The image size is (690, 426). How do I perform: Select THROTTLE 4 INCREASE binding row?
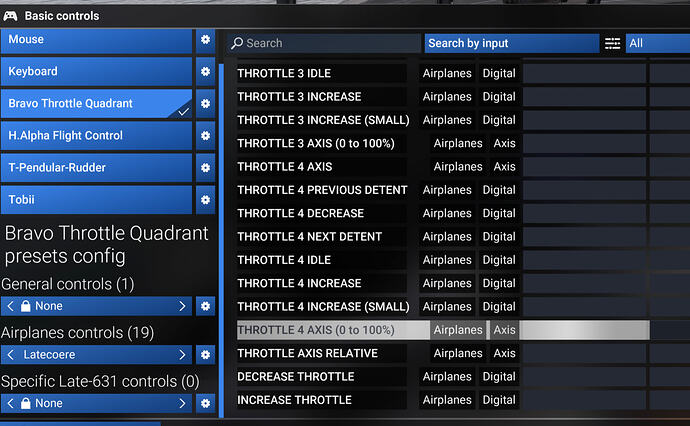coord(322,283)
